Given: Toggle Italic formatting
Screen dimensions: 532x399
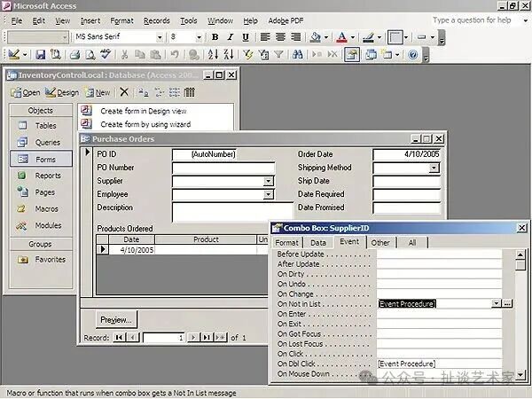Looking at the screenshot, I should (231, 37).
